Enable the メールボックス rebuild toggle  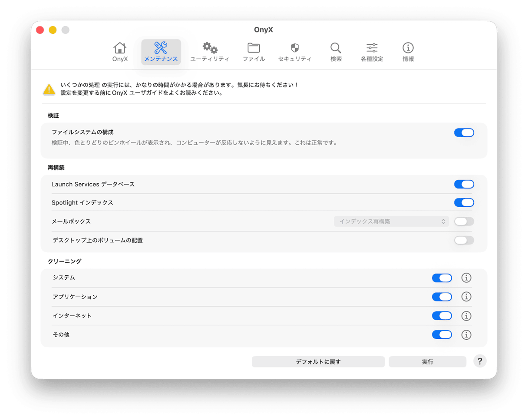coord(464,222)
